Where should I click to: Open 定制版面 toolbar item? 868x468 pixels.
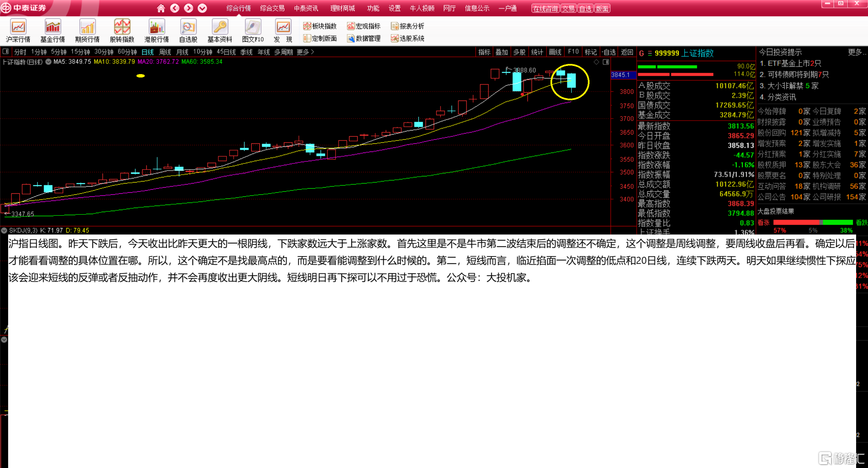pyautogui.click(x=320, y=38)
